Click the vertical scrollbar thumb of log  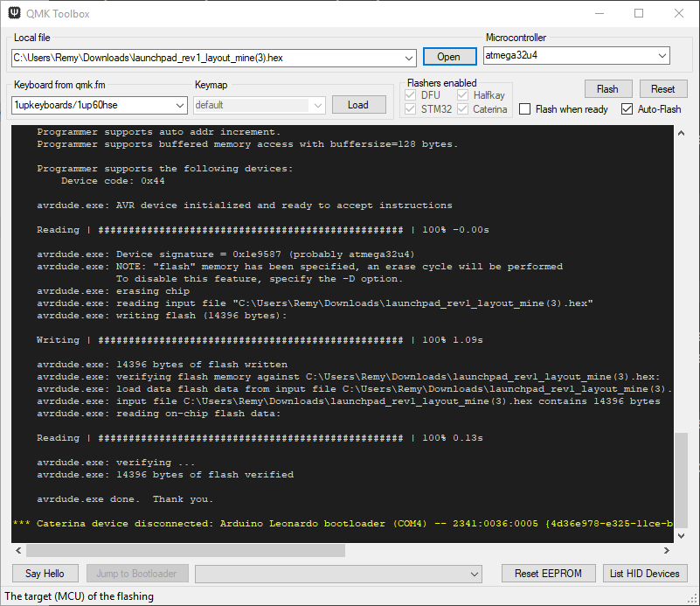682,479
